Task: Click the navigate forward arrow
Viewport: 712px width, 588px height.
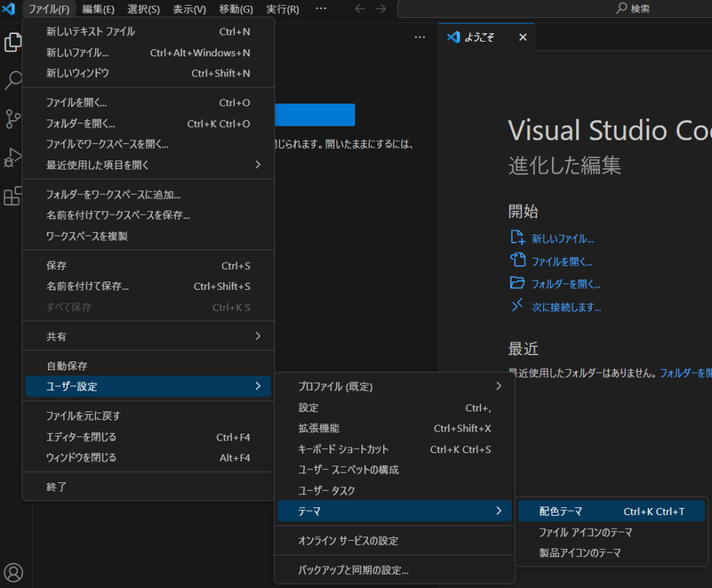Action: click(380, 9)
